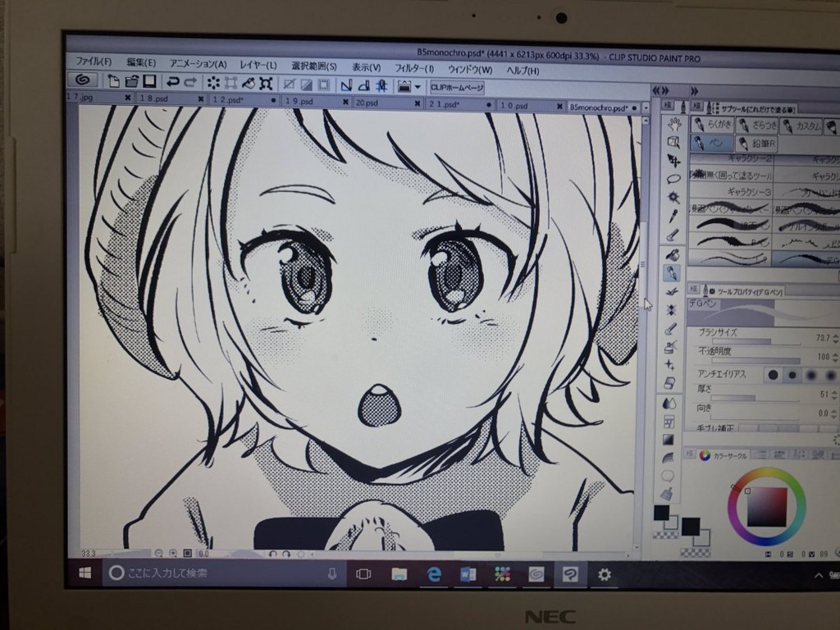Screen dimensions: 840x630
Task: Click the Clear (dotted circle) toolbar icon
Action: pyautogui.click(x=213, y=83)
